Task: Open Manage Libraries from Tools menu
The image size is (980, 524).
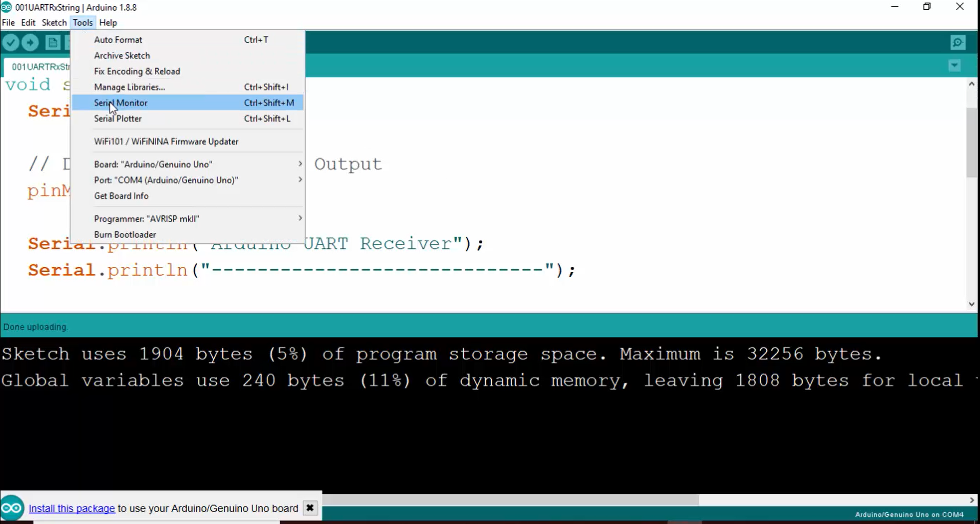Action: tap(188, 87)
